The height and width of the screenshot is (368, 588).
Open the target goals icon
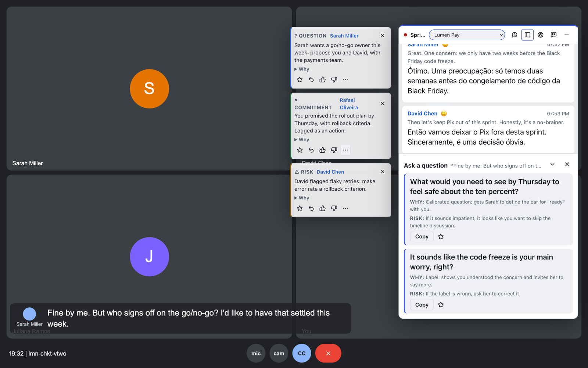tap(541, 35)
